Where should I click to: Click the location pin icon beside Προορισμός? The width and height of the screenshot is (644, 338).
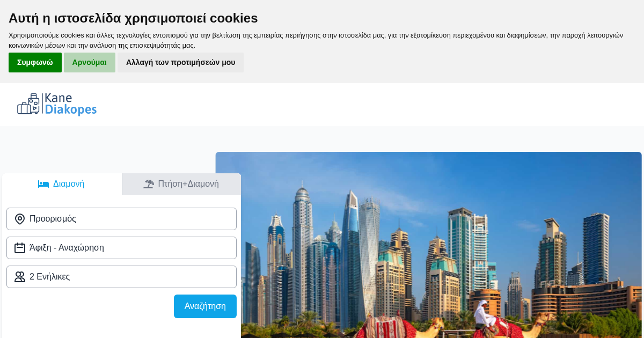[20, 219]
